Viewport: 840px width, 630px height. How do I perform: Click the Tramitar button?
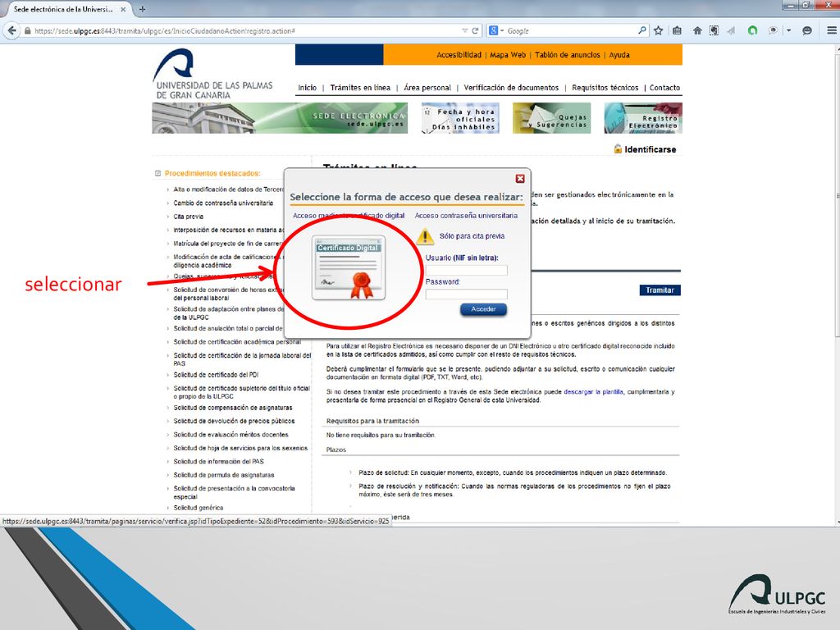(660, 290)
